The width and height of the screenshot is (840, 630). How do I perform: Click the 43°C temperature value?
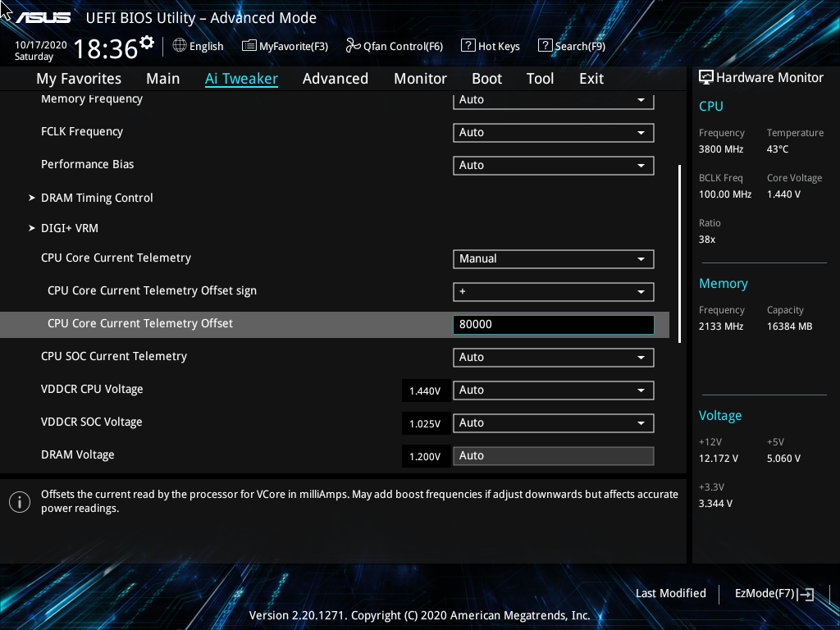point(778,149)
